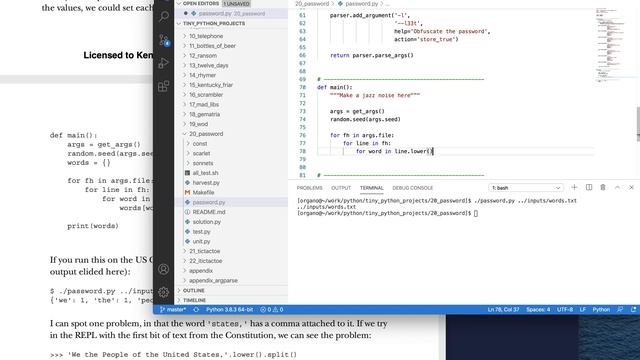The width and height of the screenshot is (640, 360).
Task: Switch to the PROBLEMS tab
Action: point(309,188)
